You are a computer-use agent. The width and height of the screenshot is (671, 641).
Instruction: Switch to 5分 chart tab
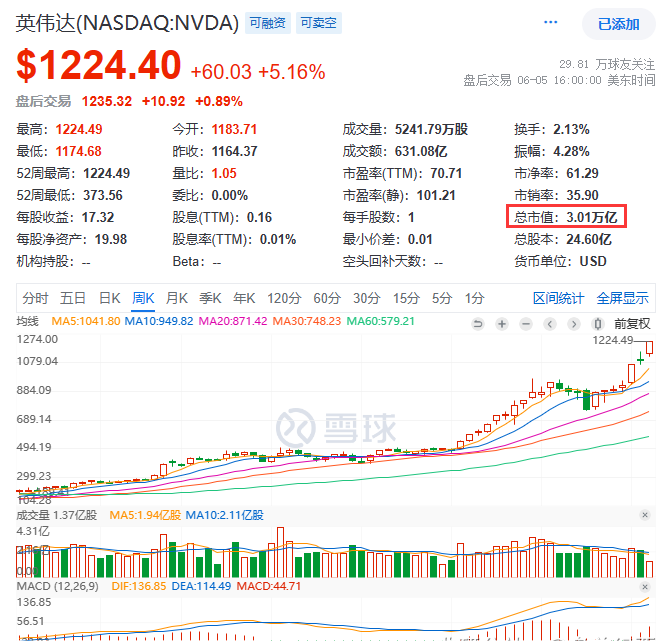442,298
